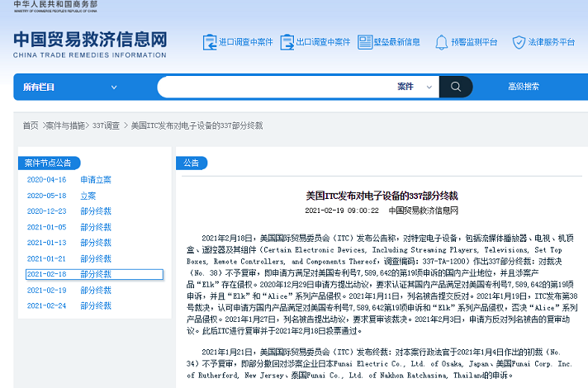Image resolution: width=588 pixels, height=388 pixels.
Task: Click the article title 美国ITC发布对电子设备的337部分终裁
Action: click(x=382, y=196)
